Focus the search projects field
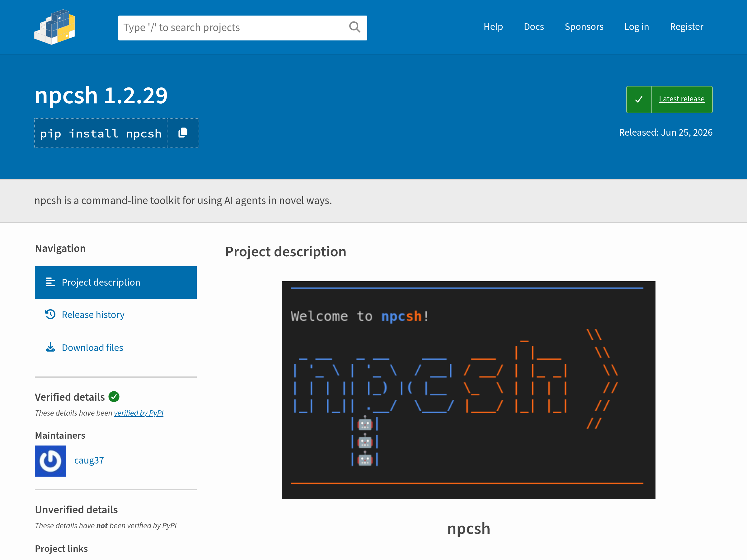 [242, 28]
